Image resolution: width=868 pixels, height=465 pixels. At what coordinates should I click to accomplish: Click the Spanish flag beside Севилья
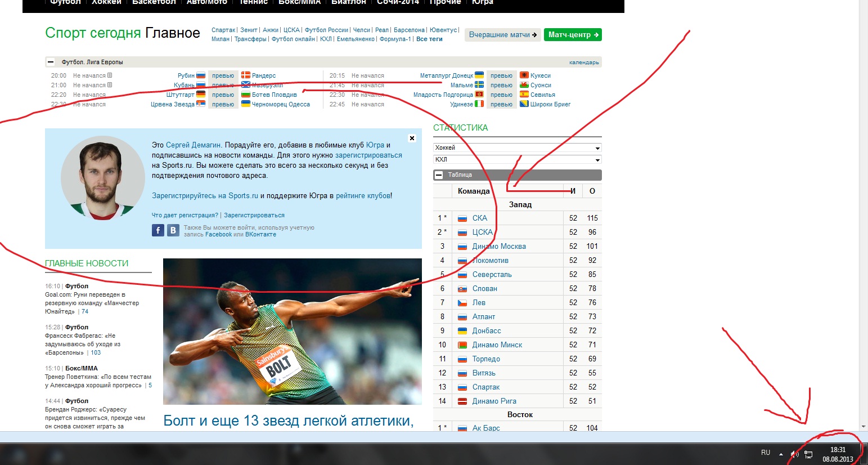[524, 95]
